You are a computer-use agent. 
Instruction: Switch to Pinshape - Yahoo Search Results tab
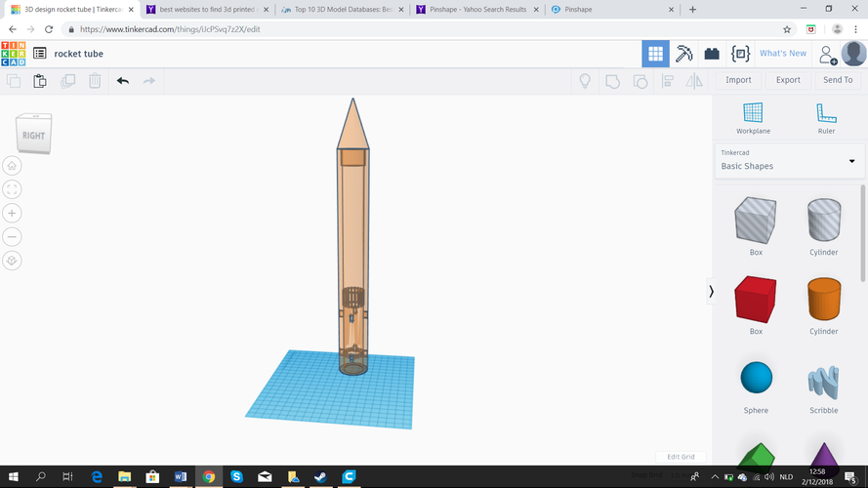477,10
